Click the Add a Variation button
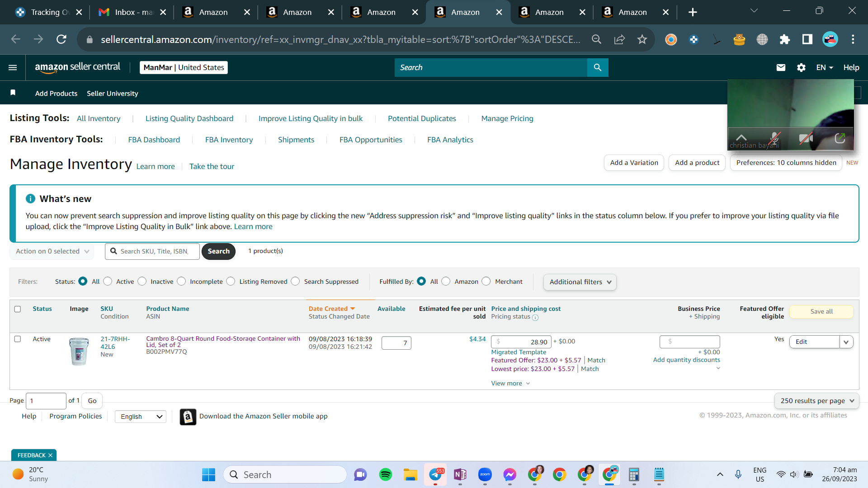The height and width of the screenshot is (488, 868). click(634, 163)
